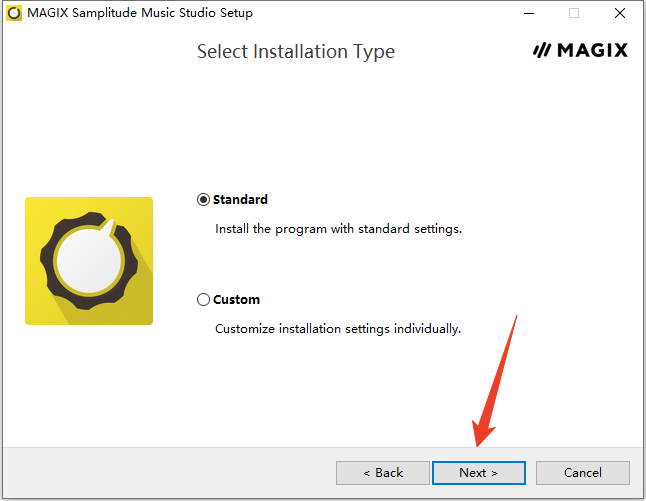Click the "Select Installation Type" heading
646x501 pixels.
tap(296, 51)
